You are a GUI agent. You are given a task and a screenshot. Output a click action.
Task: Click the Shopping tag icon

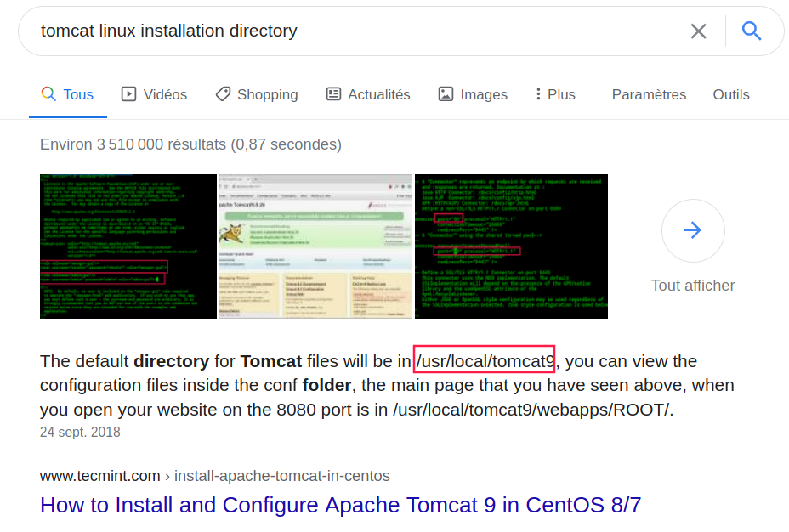click(x=223, y=94)
